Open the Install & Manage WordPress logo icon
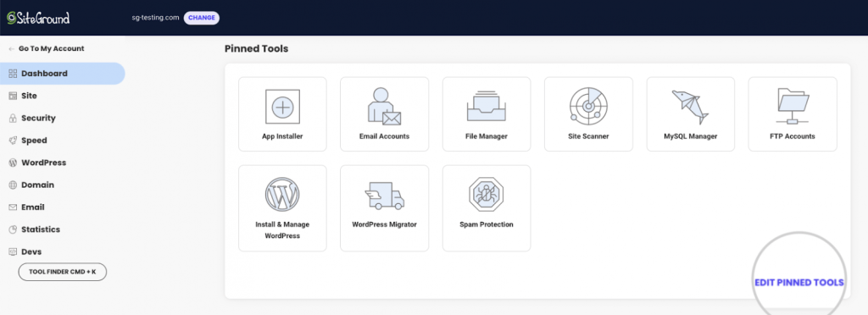 click(x=282, y=195)
